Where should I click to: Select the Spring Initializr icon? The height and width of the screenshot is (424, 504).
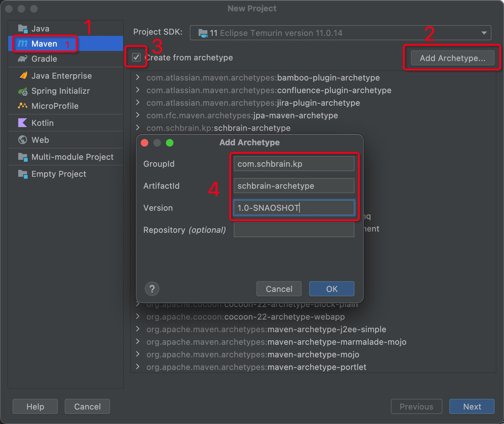(x=23, y=91)
